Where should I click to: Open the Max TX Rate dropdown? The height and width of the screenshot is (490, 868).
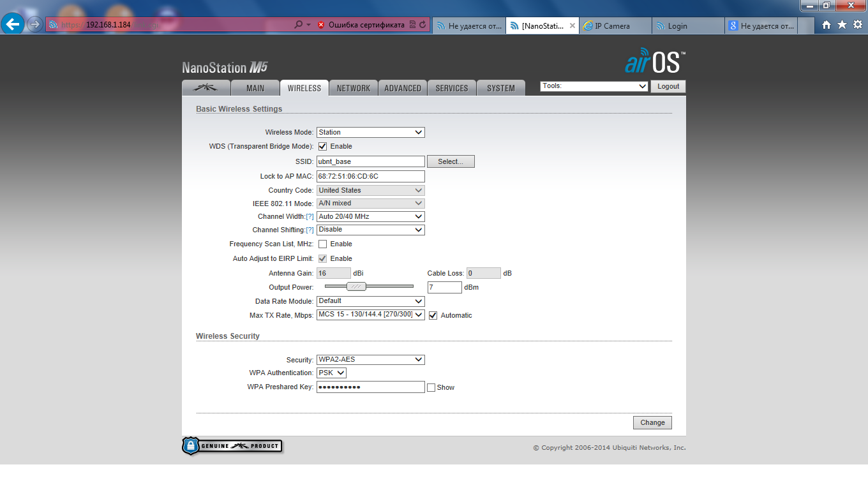(371, 315)
